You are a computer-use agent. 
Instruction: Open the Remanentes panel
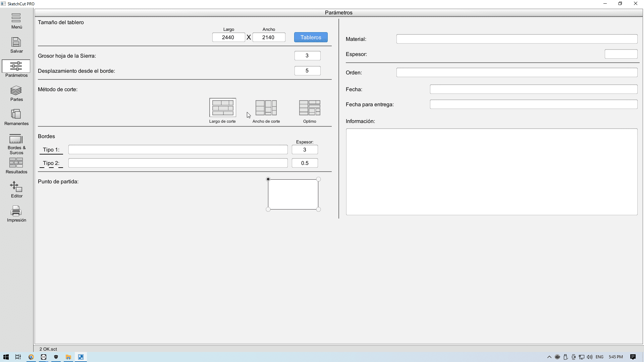(x=16, y=117)
